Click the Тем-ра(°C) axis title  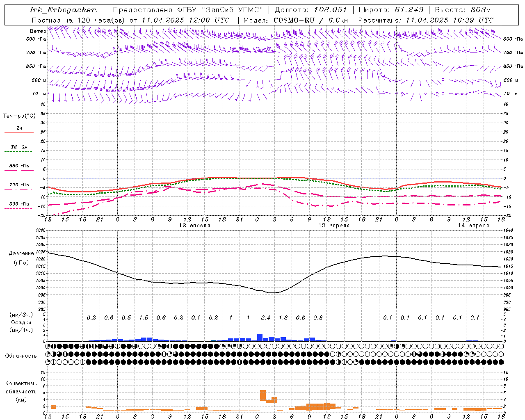(x=19, y=116)
